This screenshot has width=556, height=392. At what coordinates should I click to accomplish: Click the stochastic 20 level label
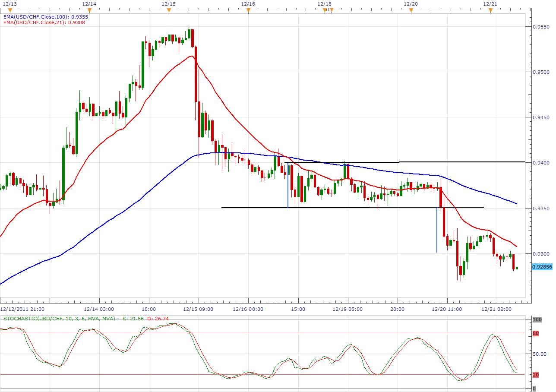pyautogui.click(x=535, y=375)
